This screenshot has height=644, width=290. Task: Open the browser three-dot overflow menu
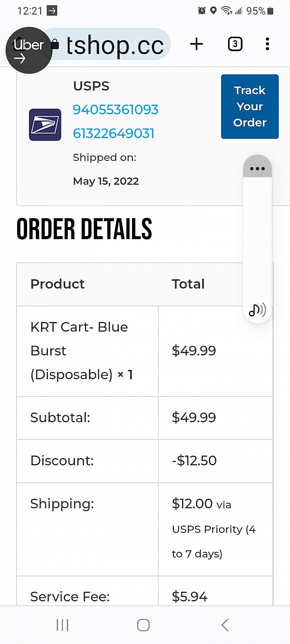(x=267, y=44)
